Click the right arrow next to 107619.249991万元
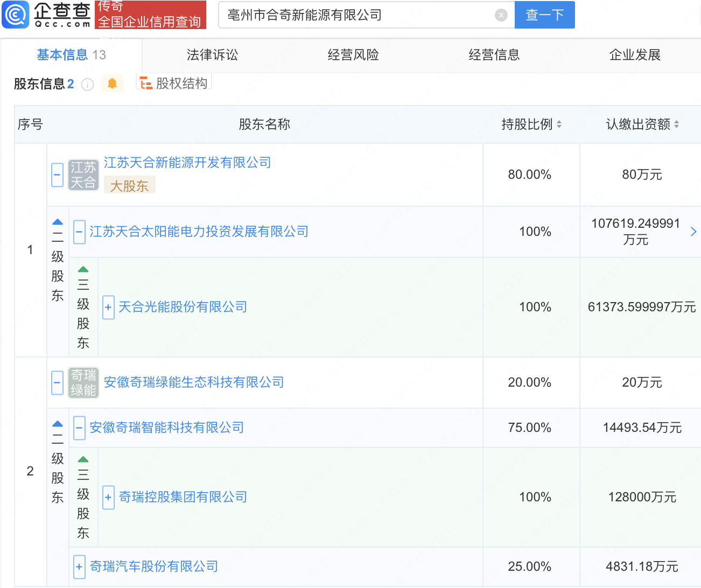The height and width of the screenshot is (588, 701). tap(693, 232)
